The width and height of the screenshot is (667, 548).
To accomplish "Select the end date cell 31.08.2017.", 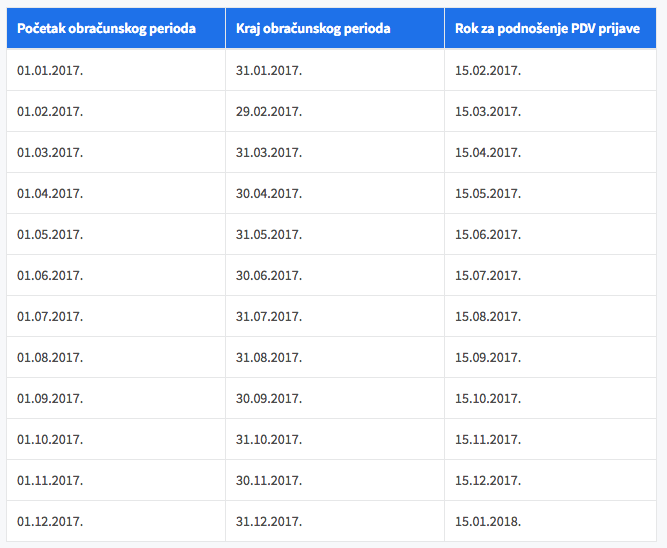I will pos(335,357).
